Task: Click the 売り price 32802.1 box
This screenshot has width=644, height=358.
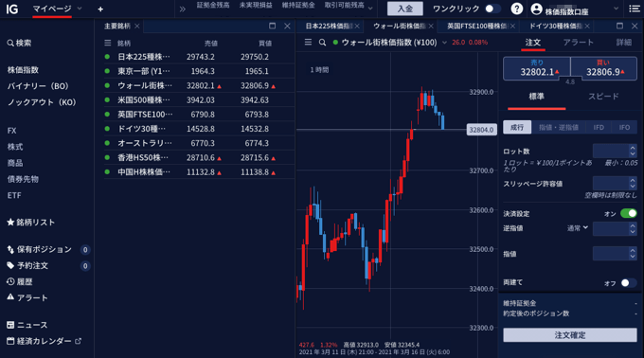Action: point(537,68)
